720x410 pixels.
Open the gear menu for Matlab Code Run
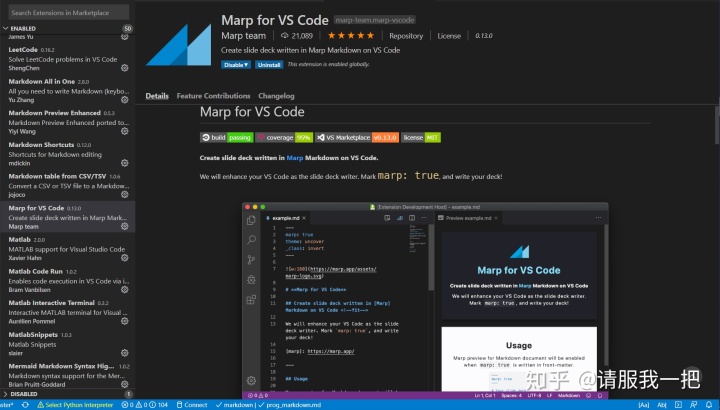pos(124,290)
